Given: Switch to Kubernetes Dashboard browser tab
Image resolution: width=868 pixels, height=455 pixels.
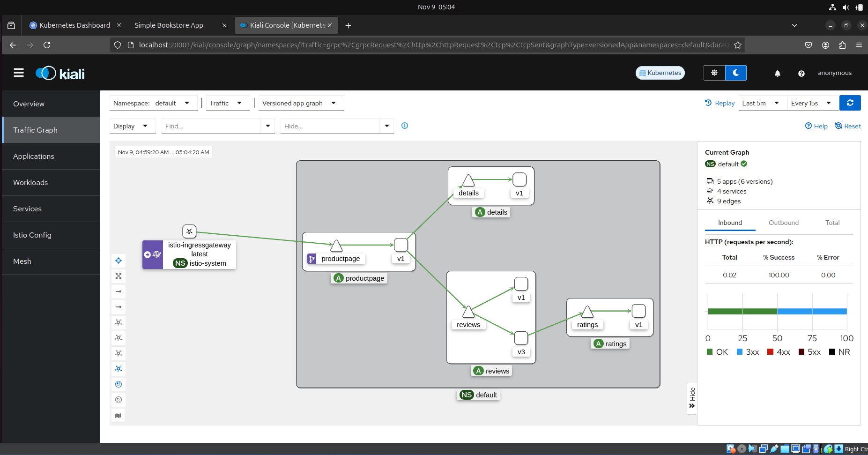Looking at the screenshot, I should (75, 25).
